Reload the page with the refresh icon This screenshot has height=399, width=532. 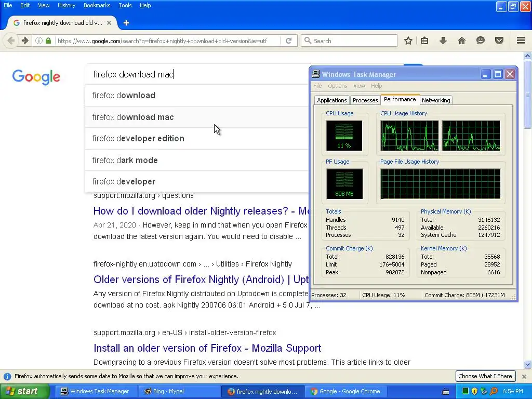(x=289, y=41)
